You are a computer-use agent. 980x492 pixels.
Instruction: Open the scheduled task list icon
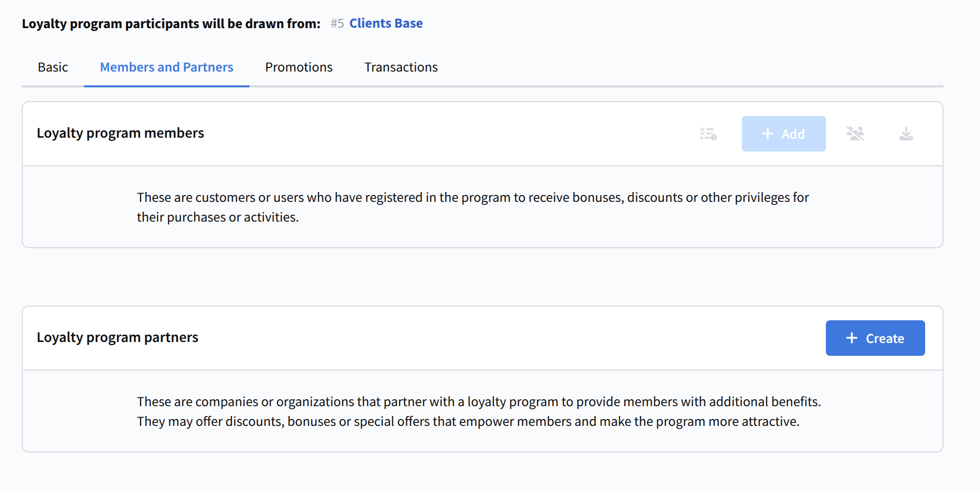click(708, 134)
